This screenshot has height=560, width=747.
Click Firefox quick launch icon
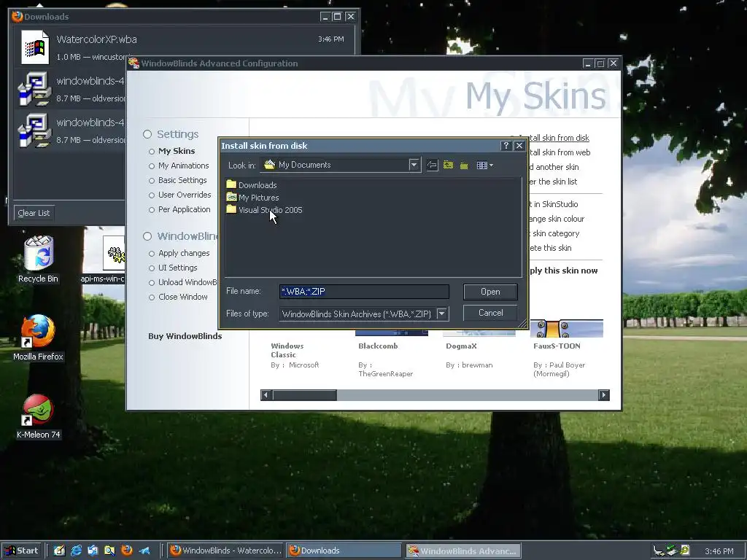pyautogui.click(x=127, y=551)
